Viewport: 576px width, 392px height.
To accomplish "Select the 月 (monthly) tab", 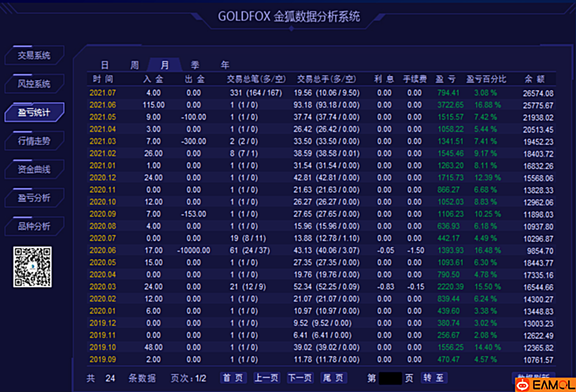I will 165,65.
